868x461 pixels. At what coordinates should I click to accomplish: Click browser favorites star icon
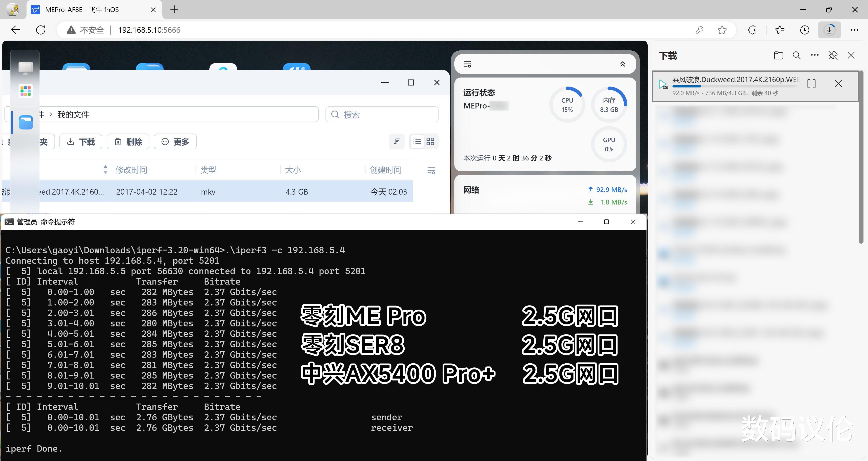(x=722, y=30)
